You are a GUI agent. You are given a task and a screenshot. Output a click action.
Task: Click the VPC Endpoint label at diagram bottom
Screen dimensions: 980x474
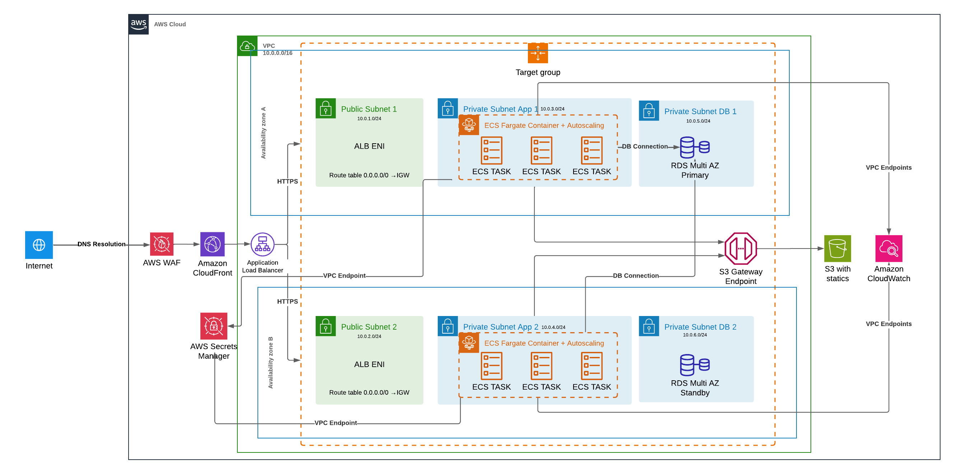[335, 423]
